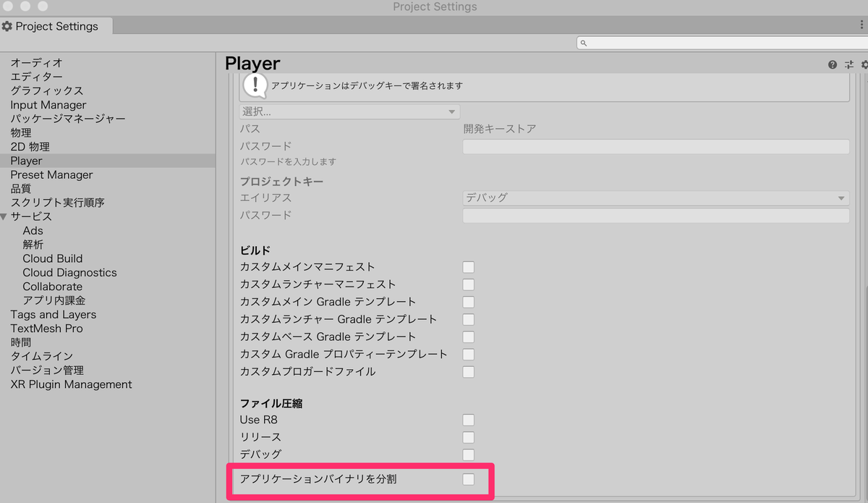
Task: Select オーディオ settings category
Action: pyautogui.click(x=37, y=63)
